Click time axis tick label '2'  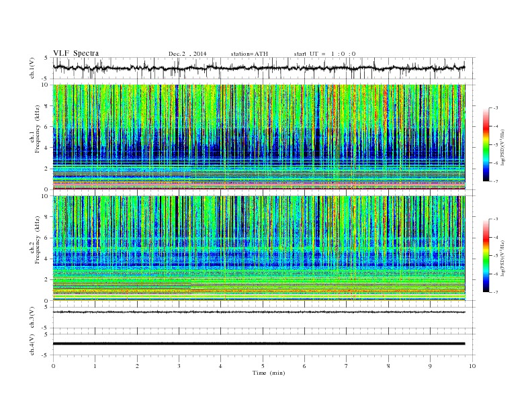pos(137,366)
